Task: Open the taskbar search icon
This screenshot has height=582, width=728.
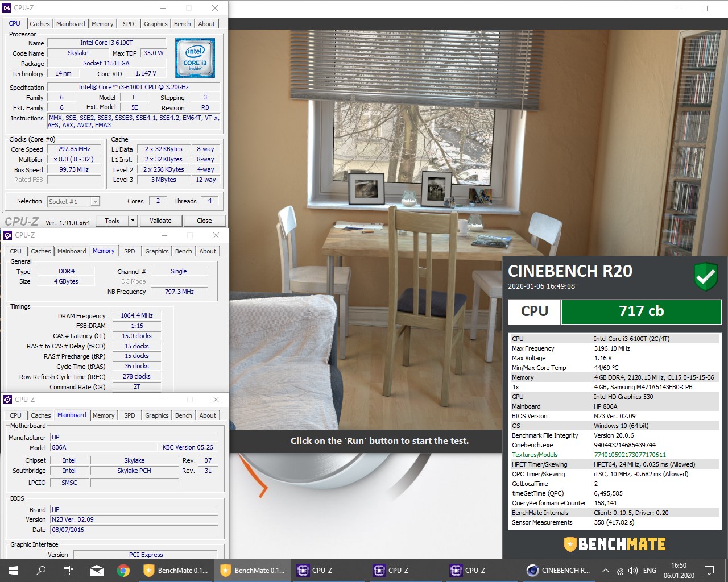Action: pos(41,571)
